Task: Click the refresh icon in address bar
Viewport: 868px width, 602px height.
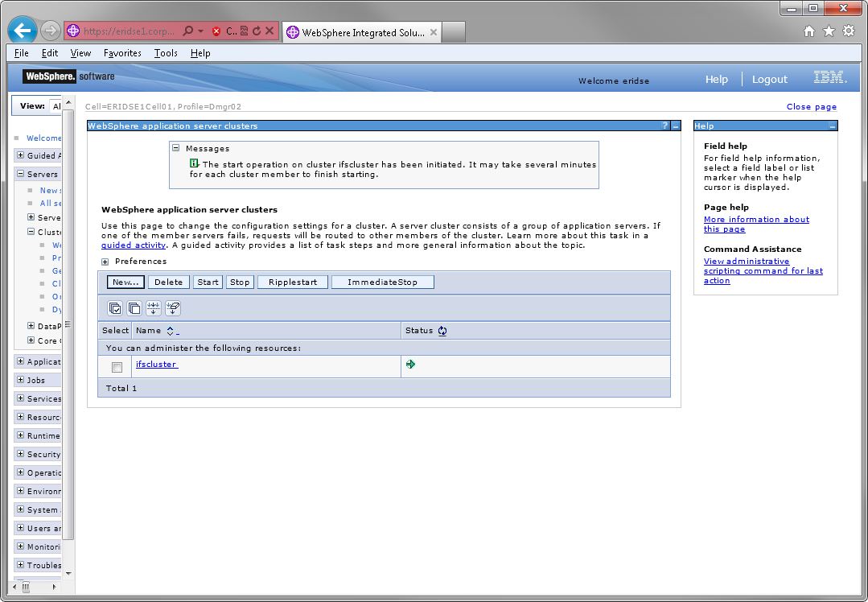Action: click(x=257, y=31)
